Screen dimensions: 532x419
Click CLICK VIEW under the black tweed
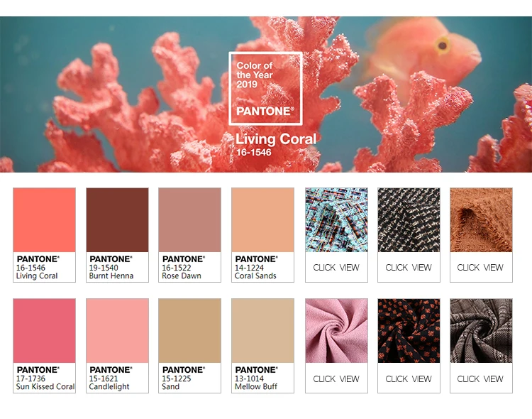click(x=409, y=268)
